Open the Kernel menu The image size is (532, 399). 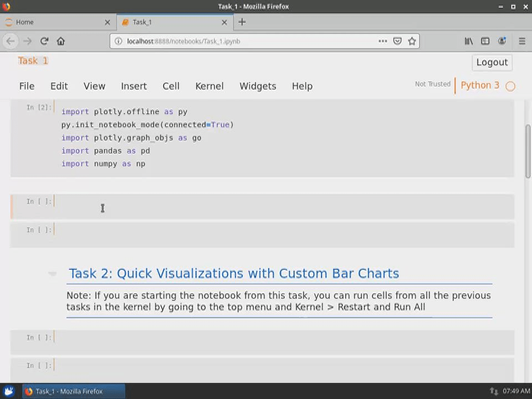pos(209,86)
